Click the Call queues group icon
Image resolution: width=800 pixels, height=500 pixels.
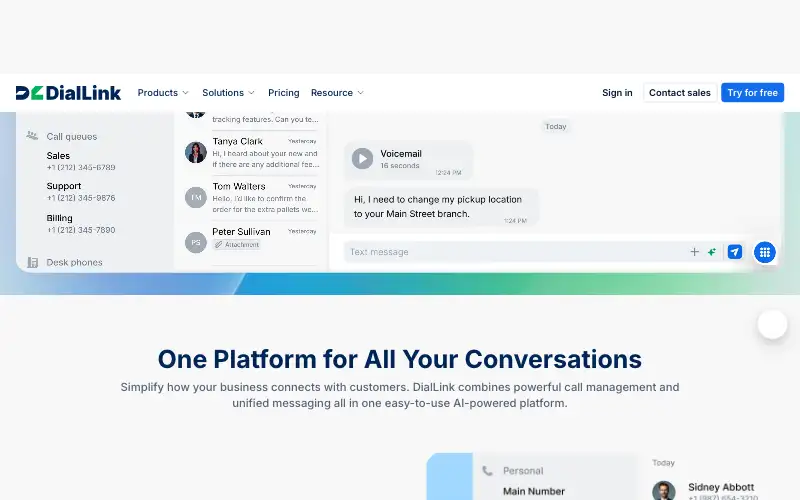point(32,136)
